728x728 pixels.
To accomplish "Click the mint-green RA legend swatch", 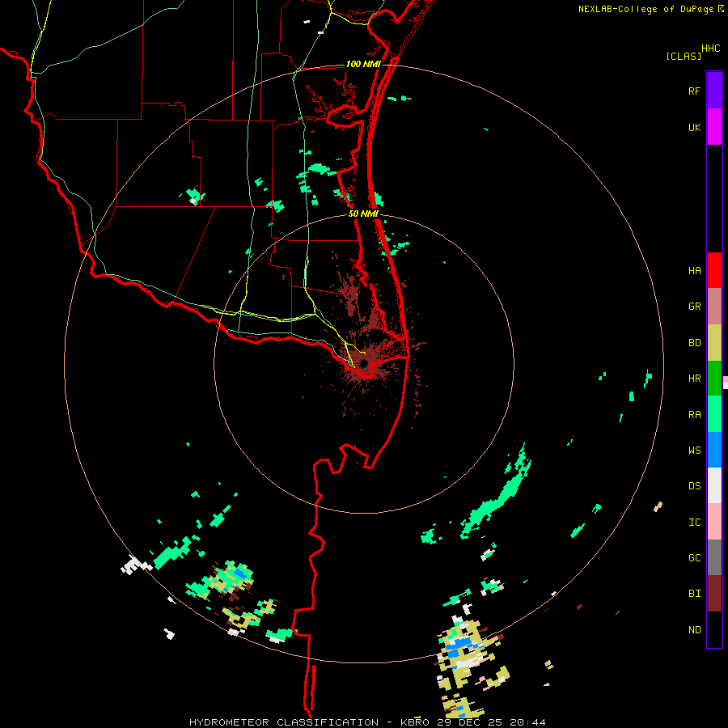I will tap(714, 414).
